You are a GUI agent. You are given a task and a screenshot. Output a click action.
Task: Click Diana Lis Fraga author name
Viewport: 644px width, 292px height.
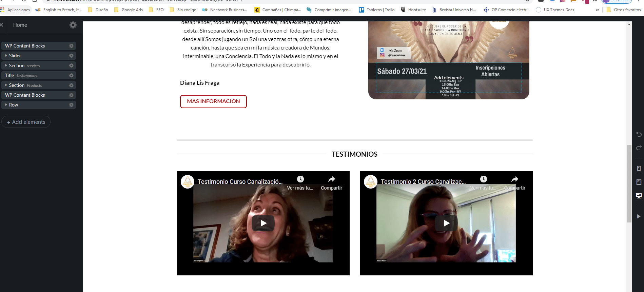click(200, 83)
